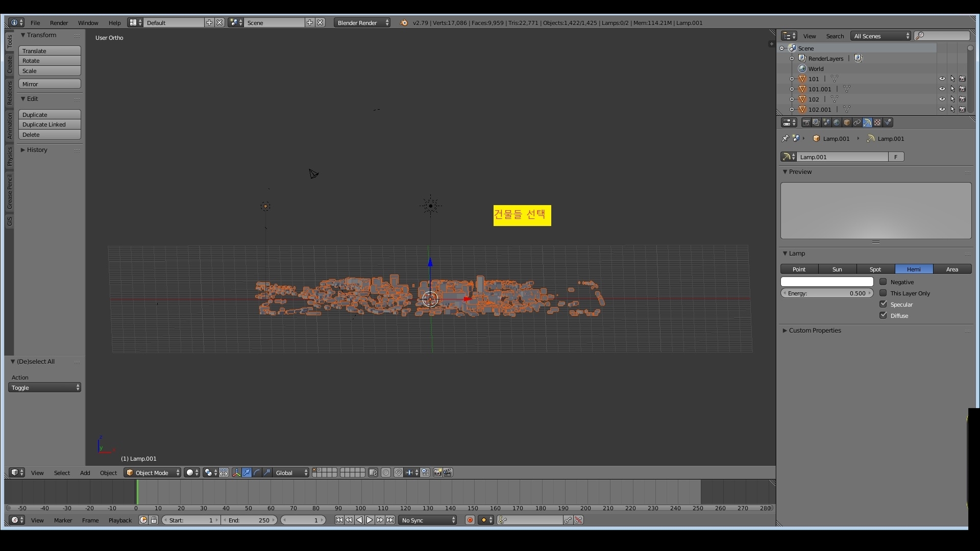
Task: Select Sun lamp type
Action: [x=837, y=269]
